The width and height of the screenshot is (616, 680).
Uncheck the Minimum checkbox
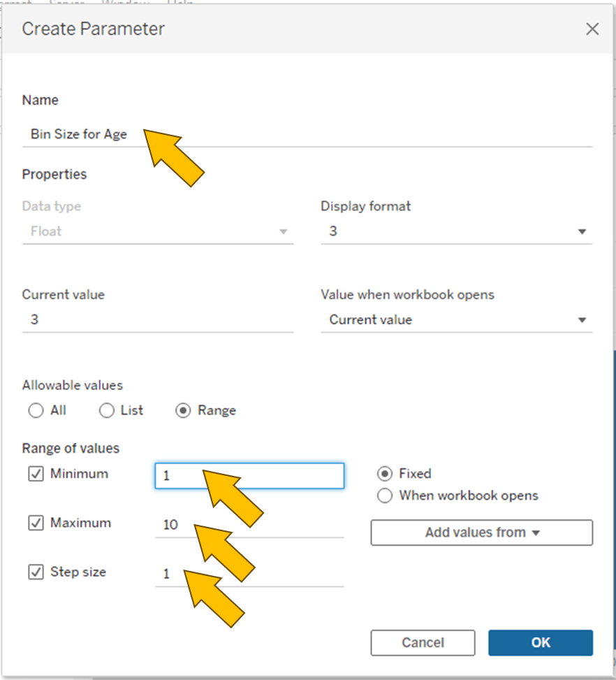(x=36, y=474)
